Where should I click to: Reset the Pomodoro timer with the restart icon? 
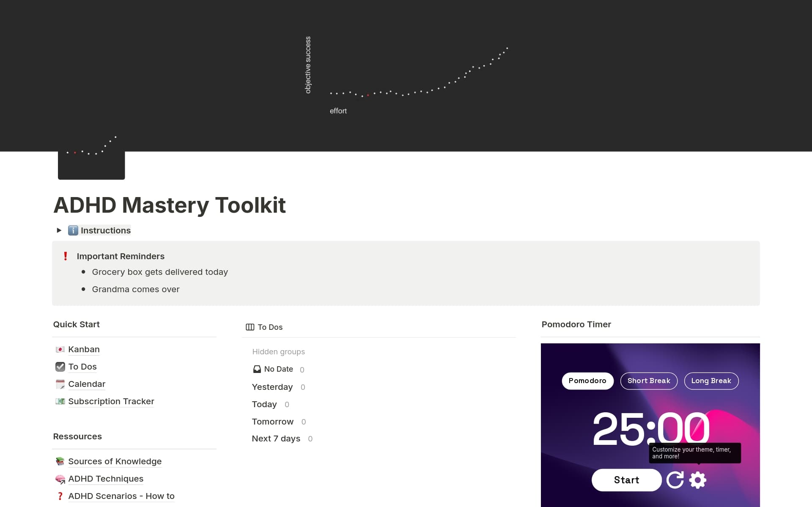tap(675, 480)
